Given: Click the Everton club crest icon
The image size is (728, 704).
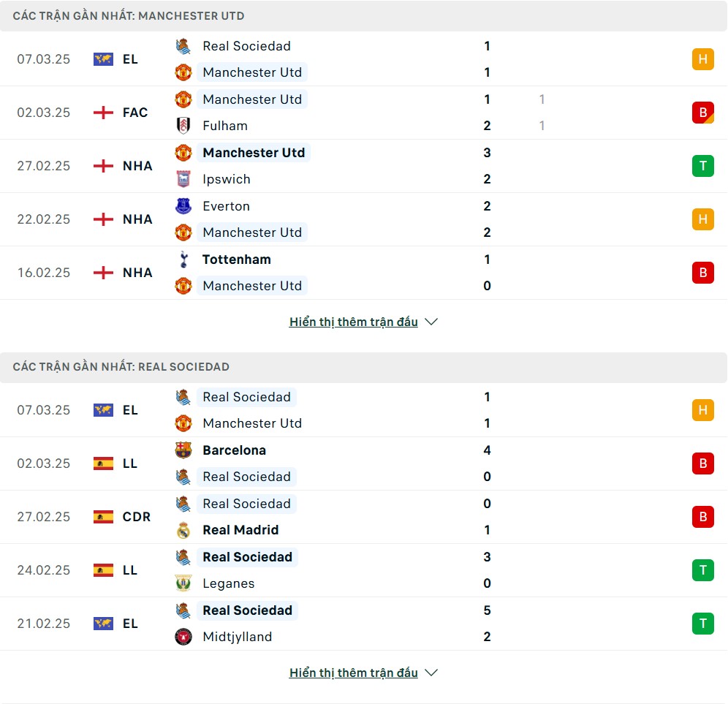Looking at the screenshot, I should tap(183, 206).
